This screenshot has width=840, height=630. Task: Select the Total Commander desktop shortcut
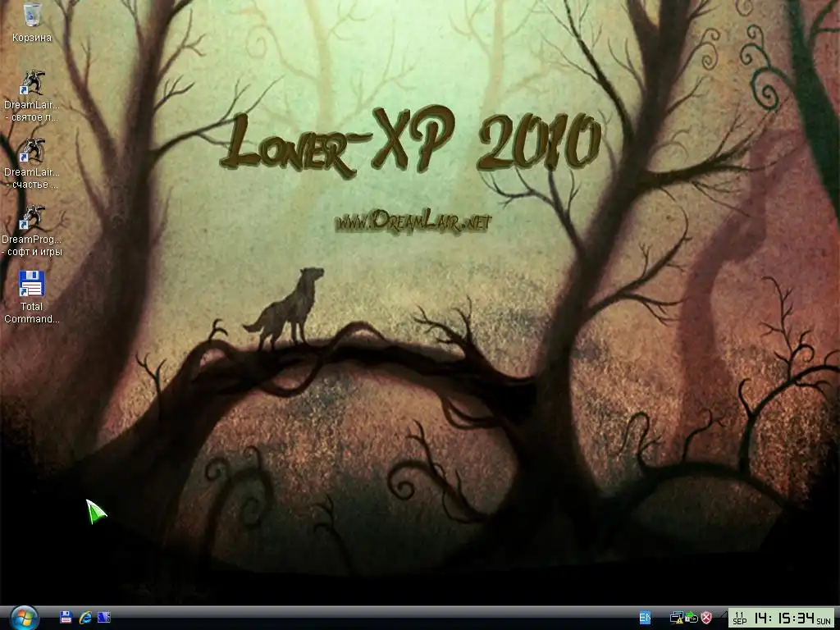coord(32,297)
